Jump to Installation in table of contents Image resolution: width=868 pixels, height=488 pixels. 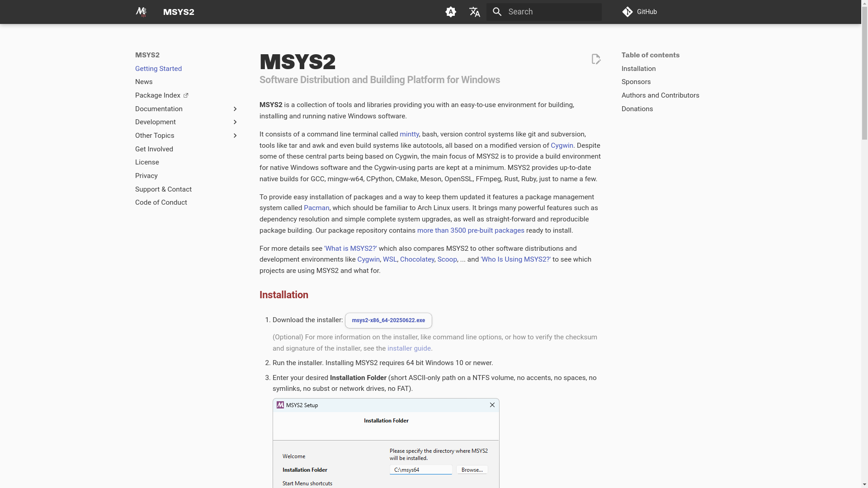click(638, 69)
